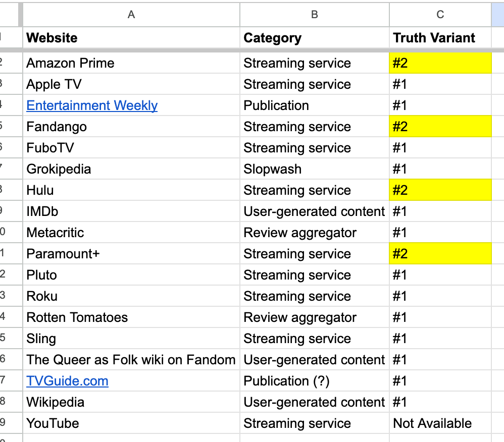
Task: Click the Not Available truth variant cell
Action: tap(440, 423)
